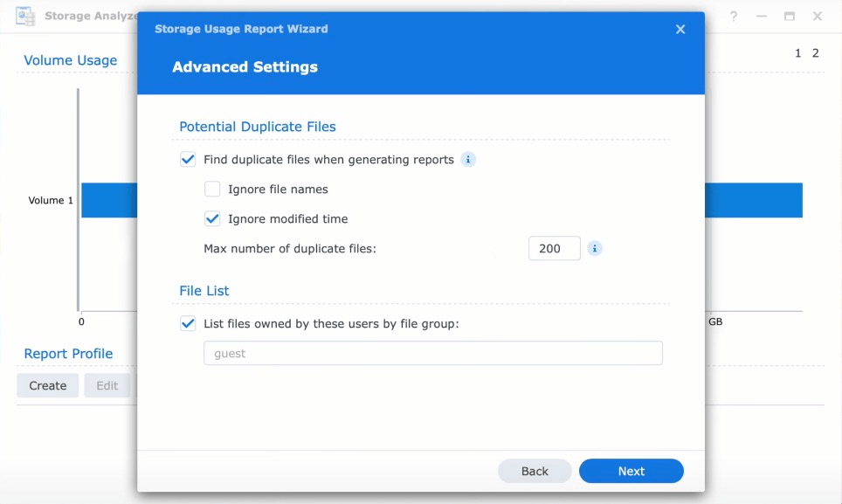Image resolution: width=842 pixels, height=504 pixels.
Task: Maximize the Storage Analyzer window
Action: [790, 16]
